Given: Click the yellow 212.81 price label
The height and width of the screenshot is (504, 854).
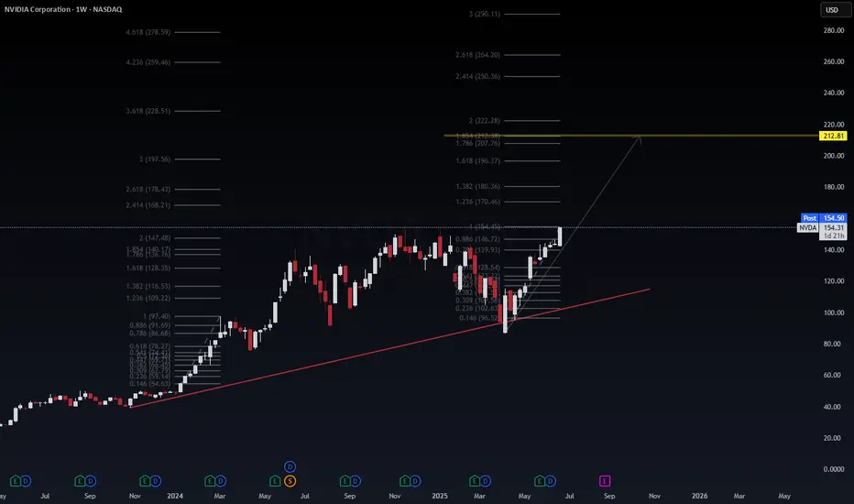Looking at the screenshot, I should 833,136.
